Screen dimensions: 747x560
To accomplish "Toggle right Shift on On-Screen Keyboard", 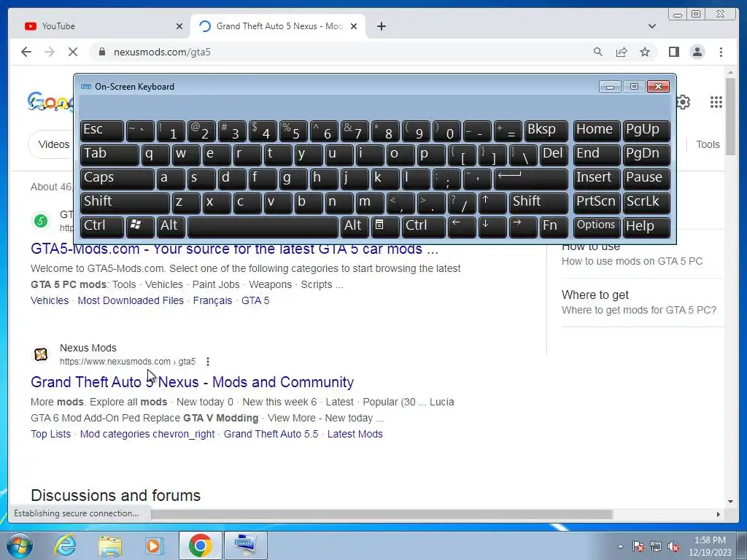I will (538, 203).
